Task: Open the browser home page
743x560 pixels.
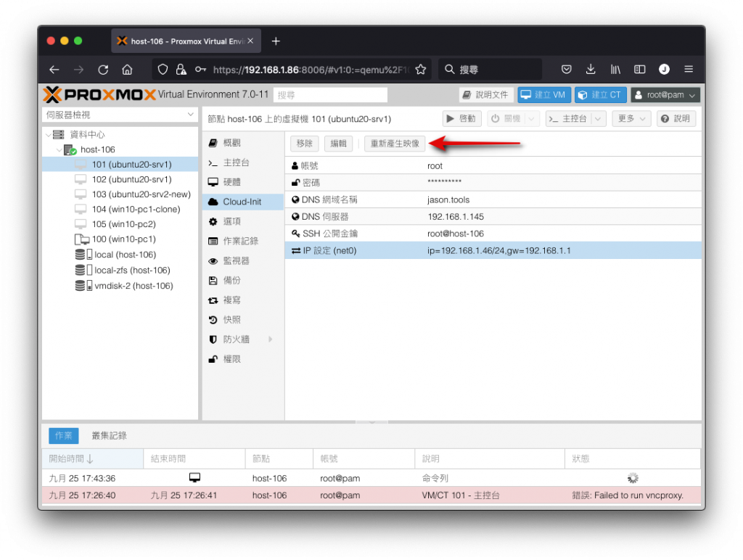Action: (127, 70)
